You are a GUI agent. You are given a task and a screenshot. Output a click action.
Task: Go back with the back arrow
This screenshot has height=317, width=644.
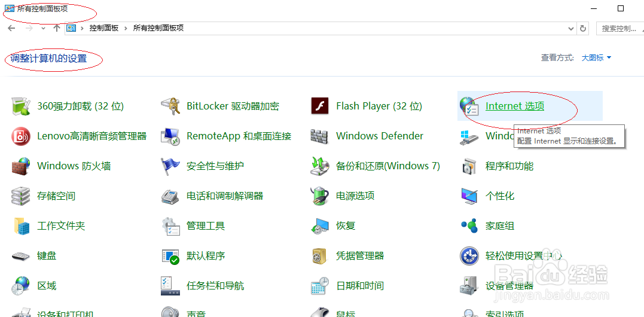(x=11, y=28)
